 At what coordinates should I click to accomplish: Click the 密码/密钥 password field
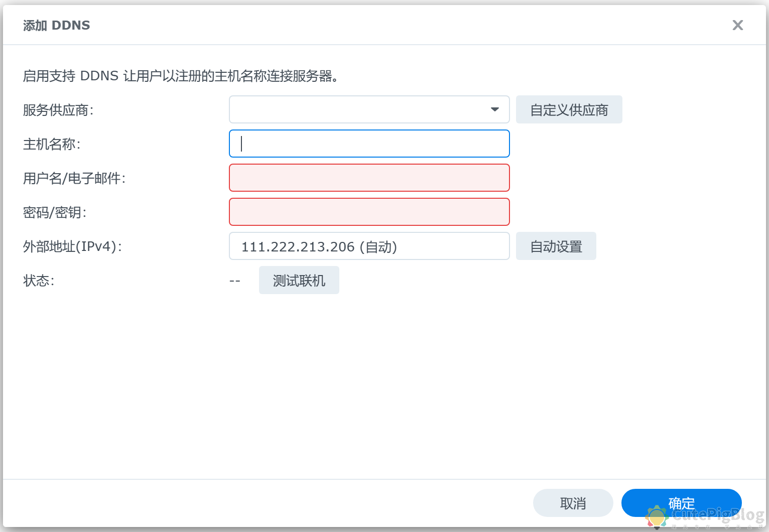[369, 212]
